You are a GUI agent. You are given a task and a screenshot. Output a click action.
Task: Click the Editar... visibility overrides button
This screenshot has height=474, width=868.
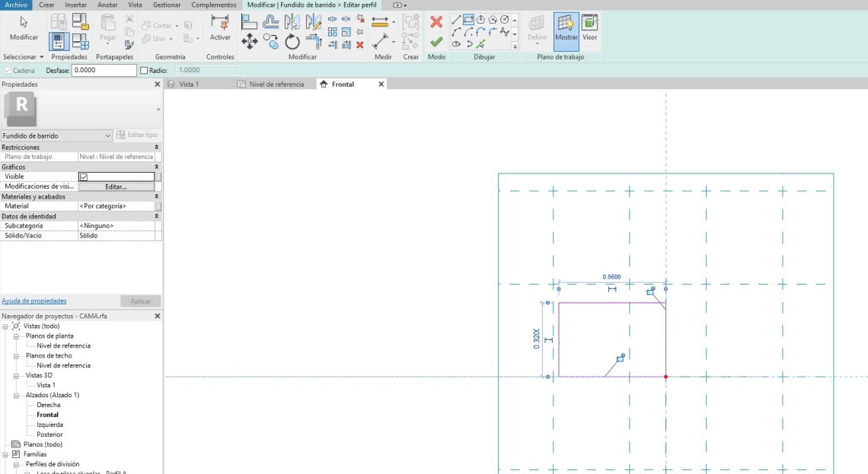pyautogui.click(x=116, y=186)
